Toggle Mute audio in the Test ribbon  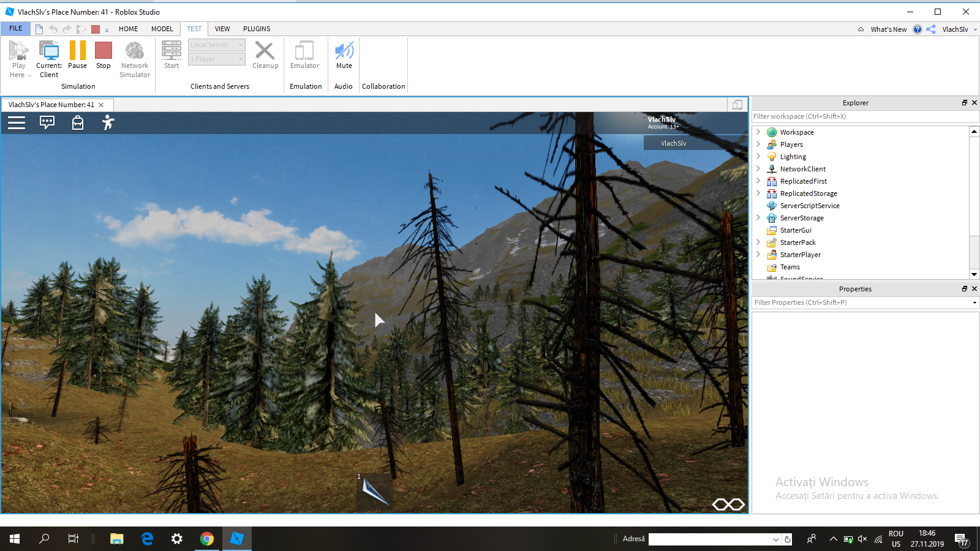344,55
